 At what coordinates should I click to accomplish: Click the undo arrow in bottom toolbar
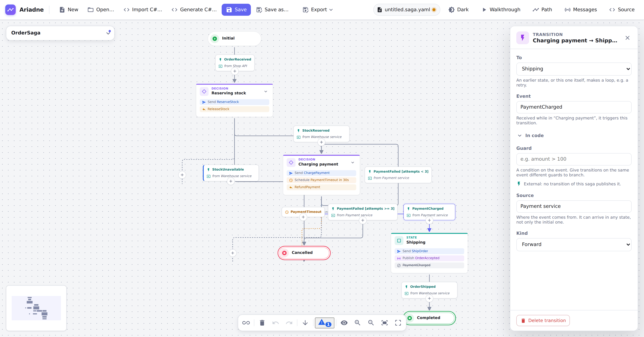[x=276, y=323]
